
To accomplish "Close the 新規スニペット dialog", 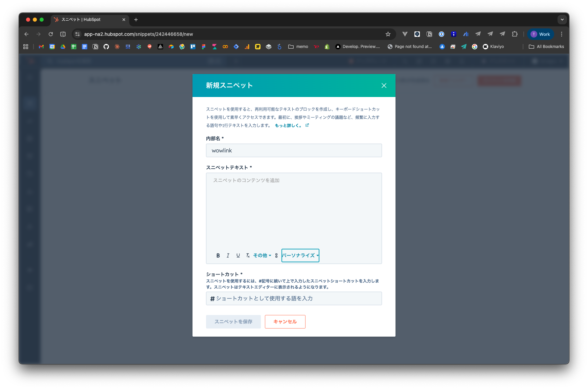I will click(x=384, y=86).
